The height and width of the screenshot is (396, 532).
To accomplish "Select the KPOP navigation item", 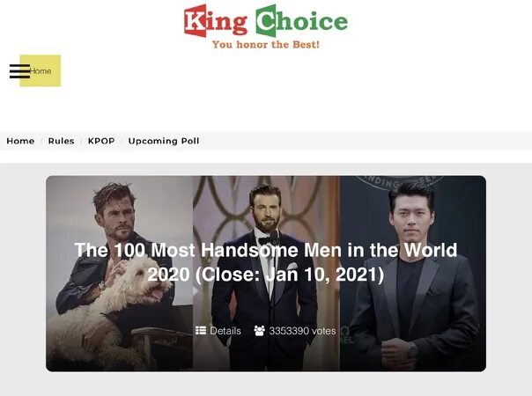I will tap(101, 141).
